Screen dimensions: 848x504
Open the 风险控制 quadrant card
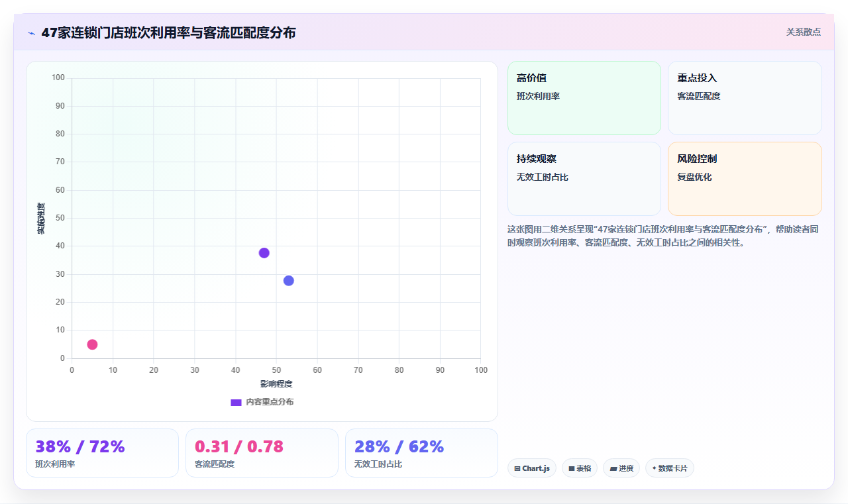point(745,179)
